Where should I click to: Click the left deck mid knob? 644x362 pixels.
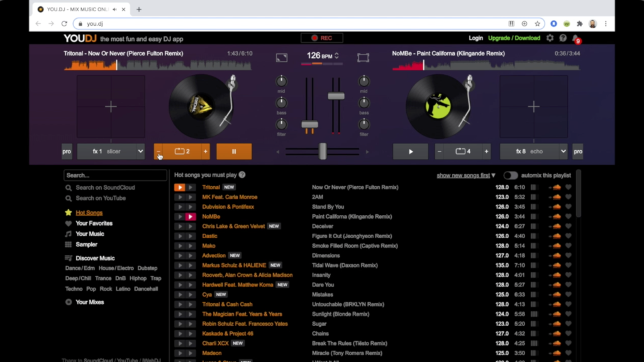coord(281,81)
